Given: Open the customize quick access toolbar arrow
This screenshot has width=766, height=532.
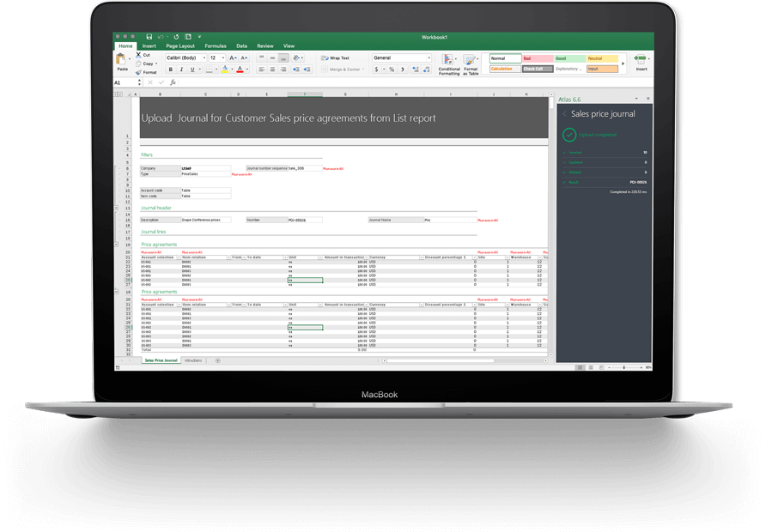Looking at the screenshot, I should click(x=199, y=37).
